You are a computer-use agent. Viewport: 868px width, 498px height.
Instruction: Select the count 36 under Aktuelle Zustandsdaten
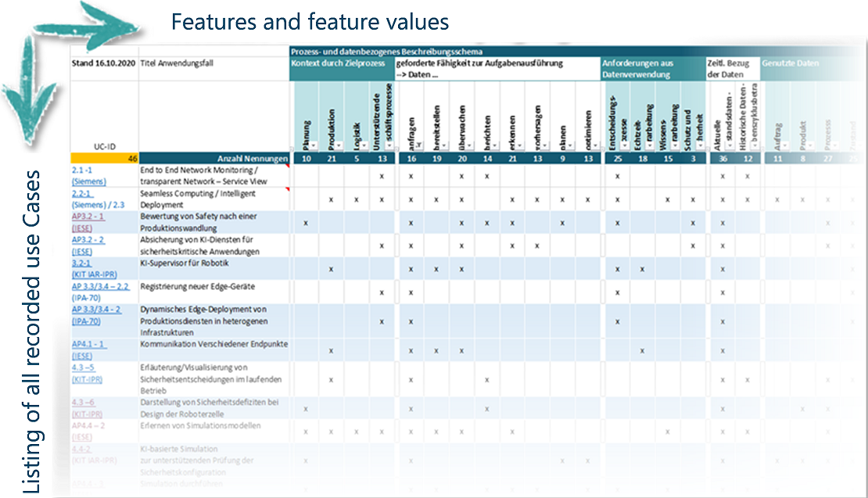pos(723,159)
